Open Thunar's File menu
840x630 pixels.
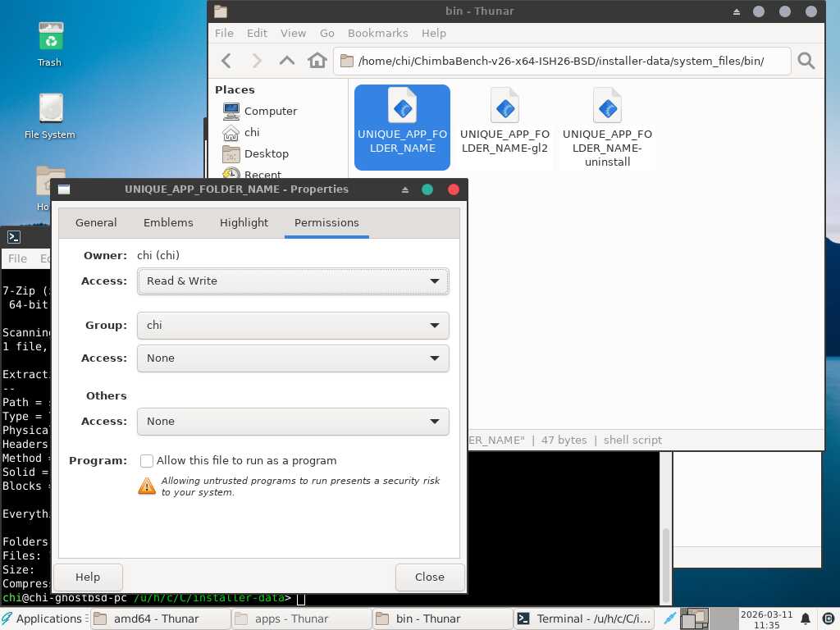tap(224, 33)
